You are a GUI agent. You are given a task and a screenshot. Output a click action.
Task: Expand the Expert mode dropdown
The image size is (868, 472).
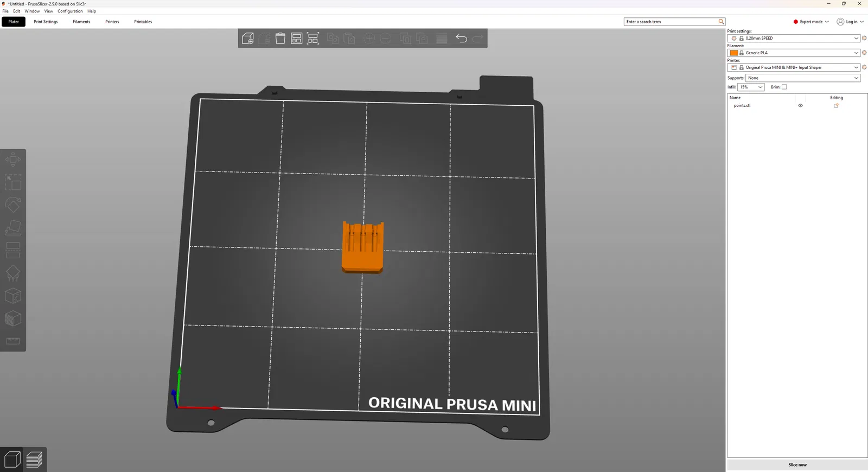click(811, 22)
